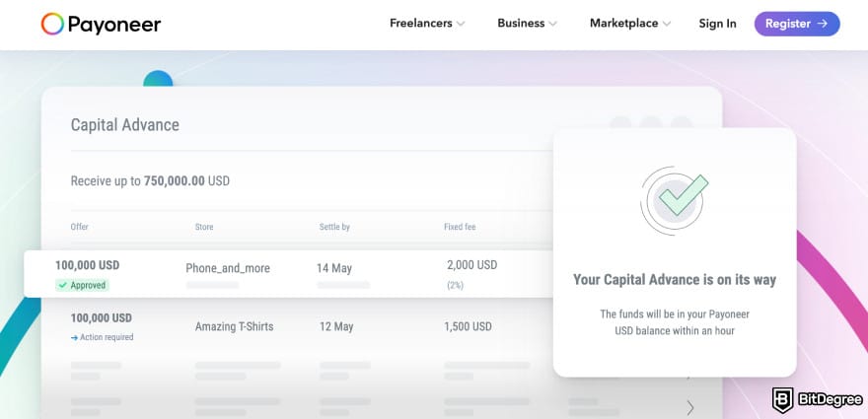868x419 pixels.
Task: Open the Business menu
Action: (527, 24)
